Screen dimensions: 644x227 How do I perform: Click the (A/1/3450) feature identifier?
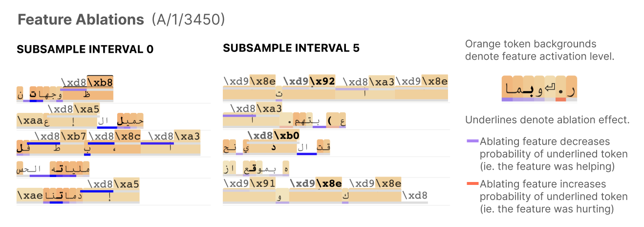[188, 20]
